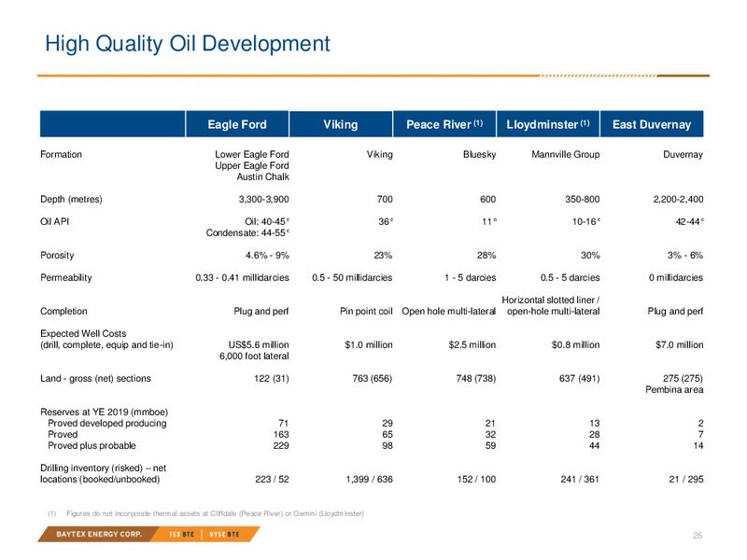The image size is (747, 560).
Task: Click land value '763 (656)'
Action: click(372, 378)
